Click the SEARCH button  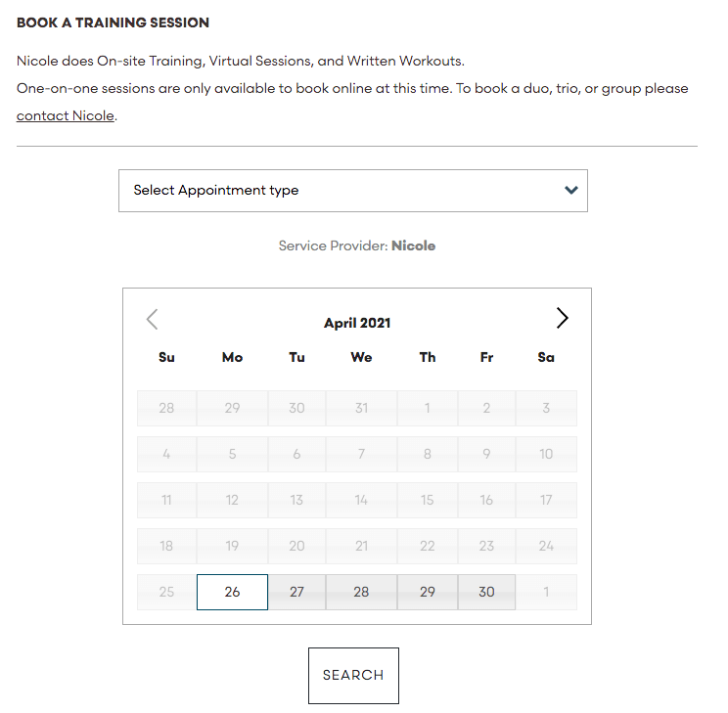(x=353, y=676)
